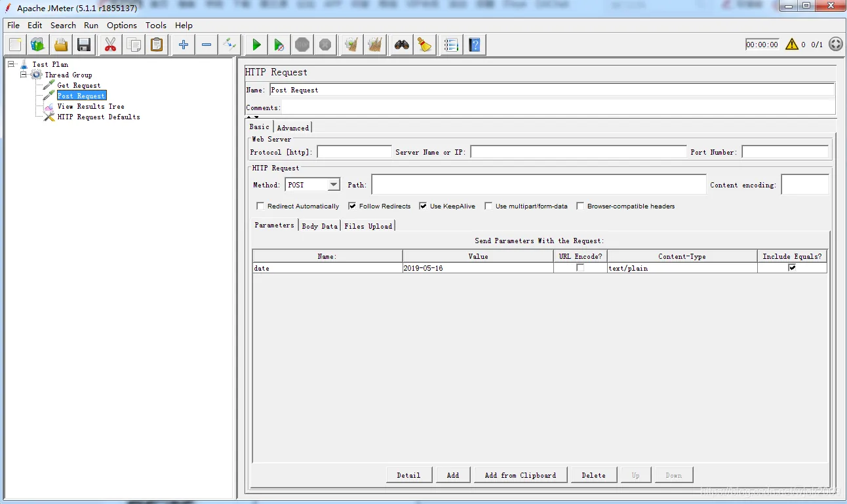Enable Use multipart/form-data checkbox
Screen dimensions: 847x504
pos(488,206)
